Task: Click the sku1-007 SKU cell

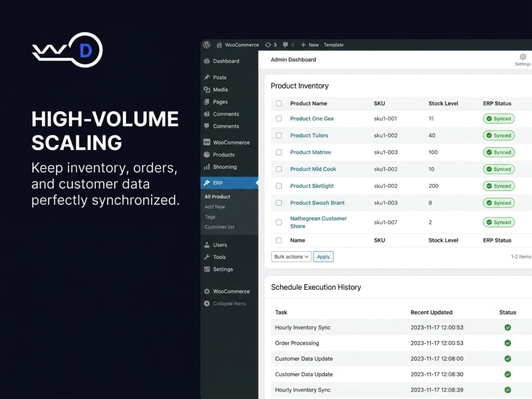Action: click(x=385, y=222)
